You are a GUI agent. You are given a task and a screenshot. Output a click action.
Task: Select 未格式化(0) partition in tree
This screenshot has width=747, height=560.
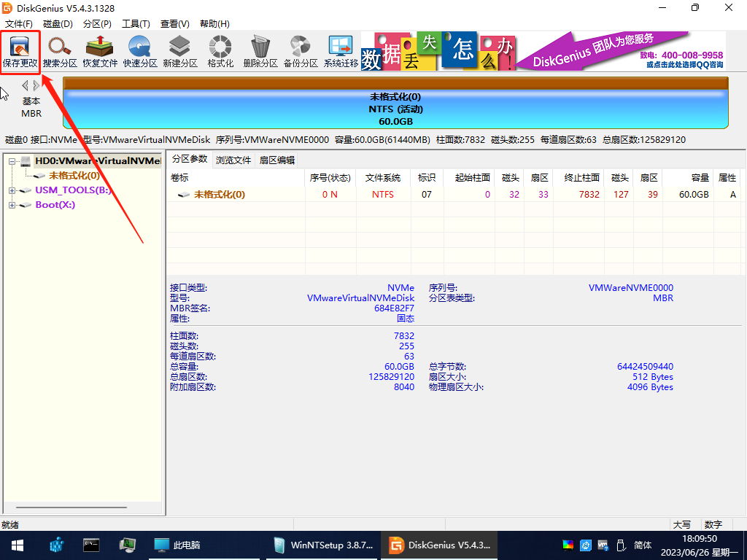click(x=74, y=175)
